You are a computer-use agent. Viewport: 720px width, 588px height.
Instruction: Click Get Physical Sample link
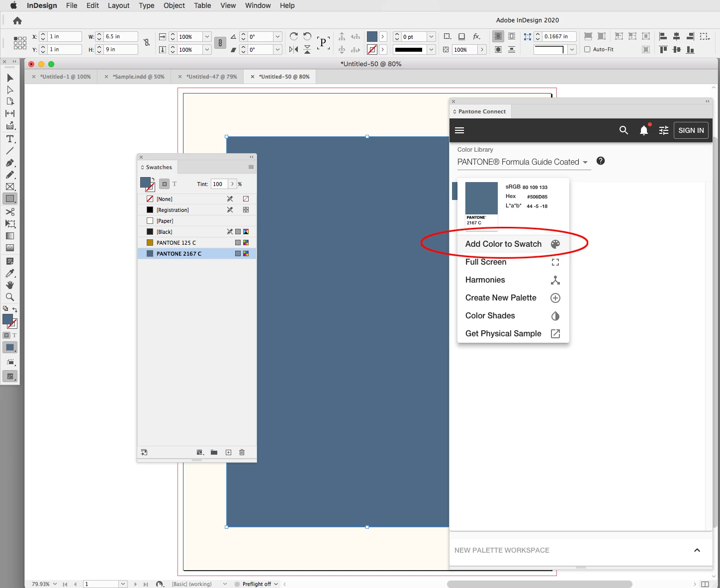coord(513,334)
